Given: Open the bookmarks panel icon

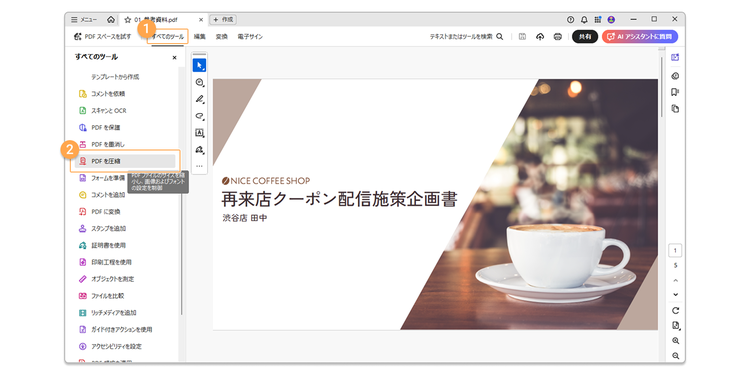Looking at the screenshot, I should coord(675,92).
